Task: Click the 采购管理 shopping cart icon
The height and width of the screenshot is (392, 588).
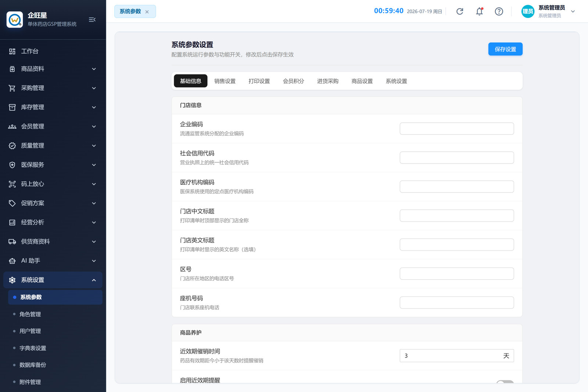Action: (x=12, y=88)
